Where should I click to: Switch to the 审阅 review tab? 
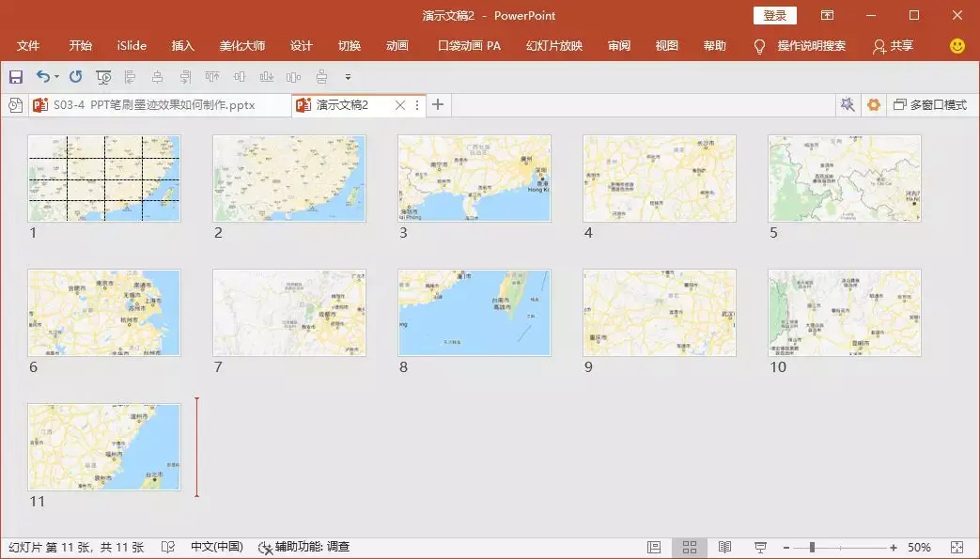[619, 46]
